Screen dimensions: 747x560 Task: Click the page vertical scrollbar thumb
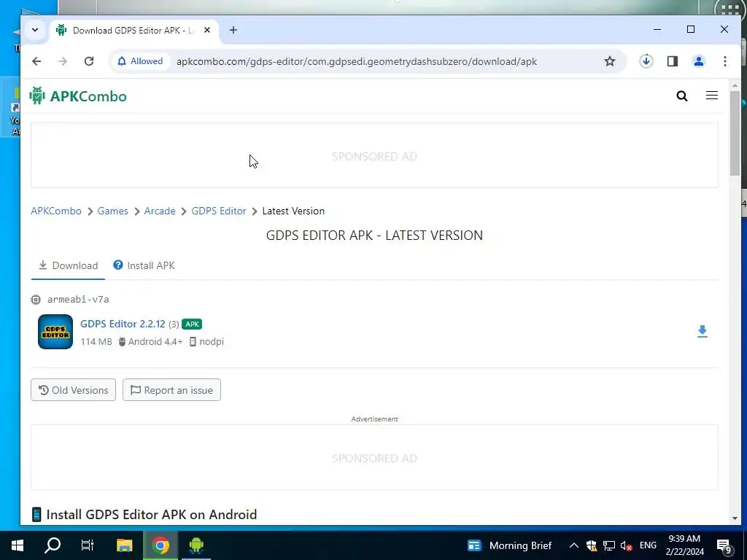[x=735, y=133]
